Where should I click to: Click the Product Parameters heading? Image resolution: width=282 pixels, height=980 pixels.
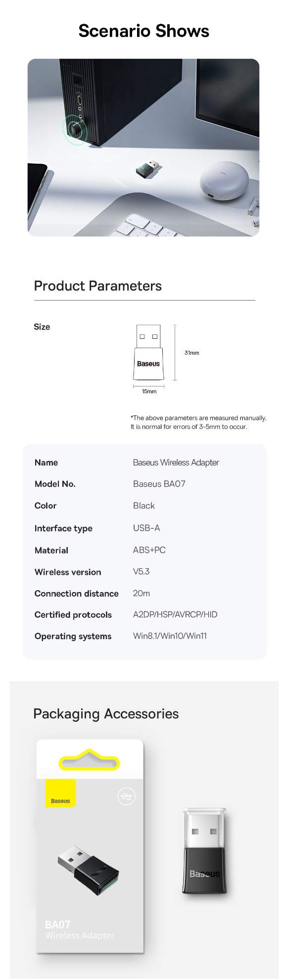pyautogui.click(x=98, y=286)
